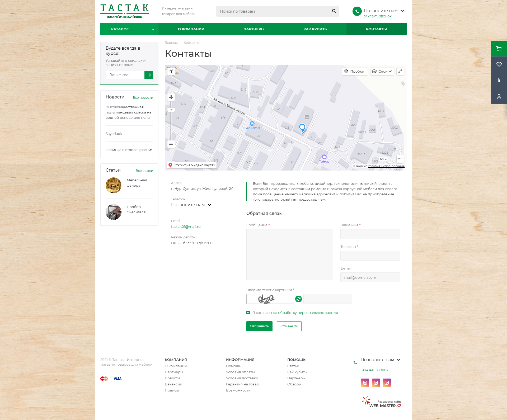The height and width of the screenshot is (420, 507).
Task: Focus the Ваш e-mail newsletter field
Action: [125, 75]
